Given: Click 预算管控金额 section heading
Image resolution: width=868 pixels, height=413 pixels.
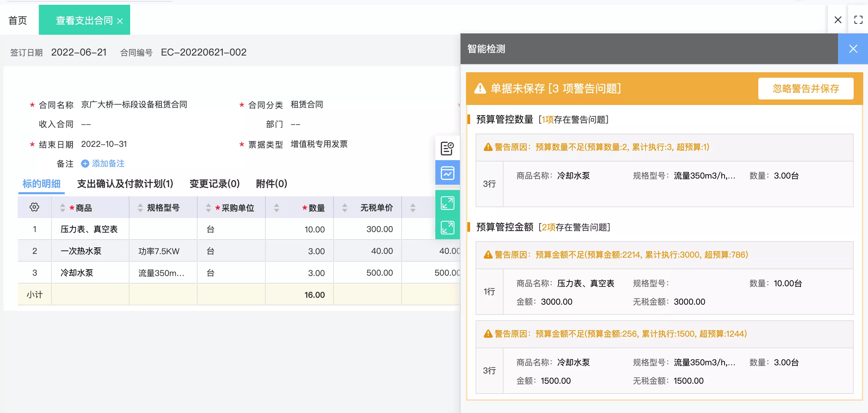Looking at the screenshot, I should tap(505, 227).
